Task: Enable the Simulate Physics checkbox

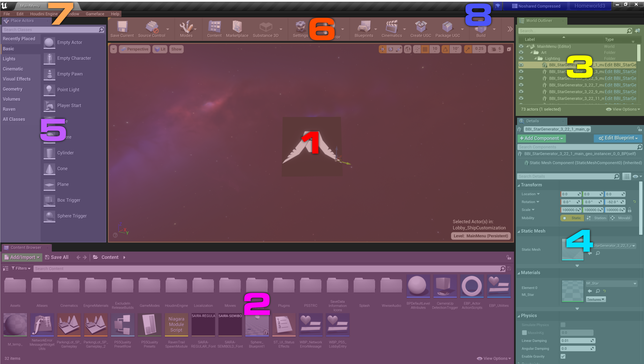Action: pyautogui.click(x=563, y=325)
